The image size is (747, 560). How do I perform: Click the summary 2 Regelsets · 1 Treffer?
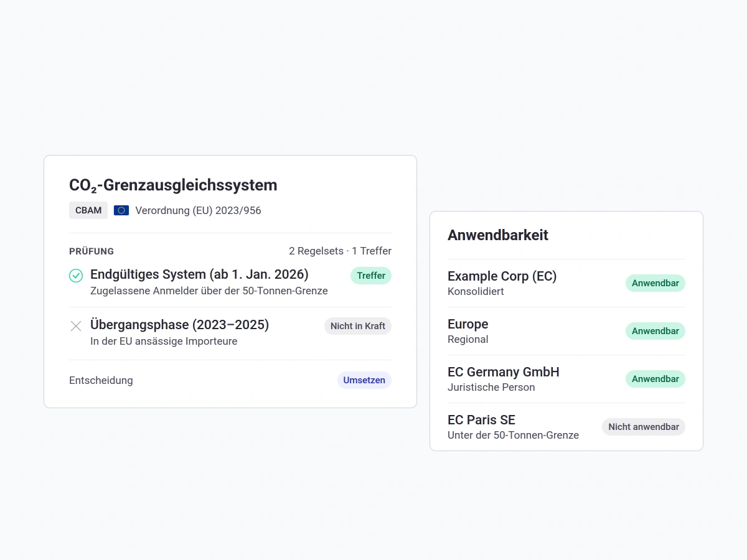[340, 251]
